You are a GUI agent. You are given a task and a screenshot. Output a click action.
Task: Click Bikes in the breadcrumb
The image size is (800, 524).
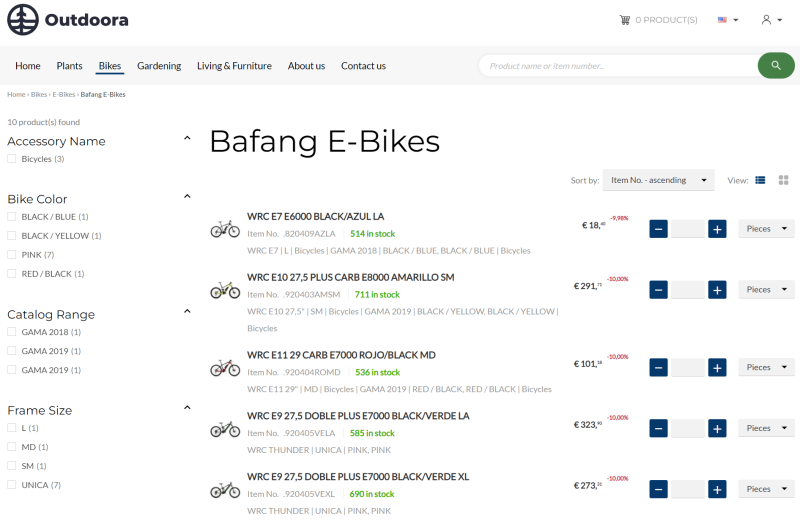pos(39,94)
